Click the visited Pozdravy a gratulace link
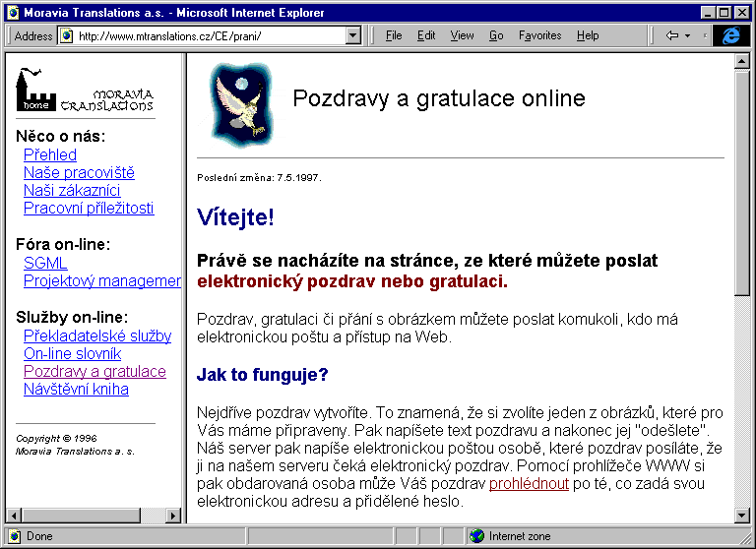The height and width of the screenshot is (549, 756). (94, 371)
